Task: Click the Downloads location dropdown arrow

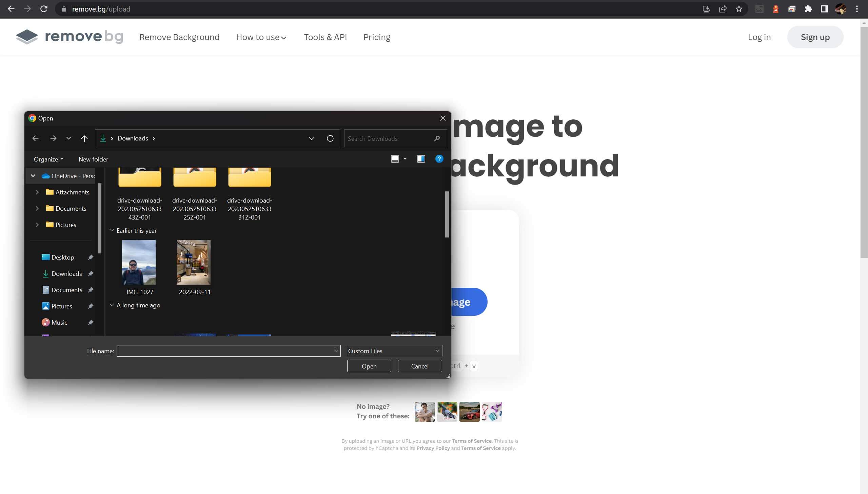Action: (x=312, y=138)
